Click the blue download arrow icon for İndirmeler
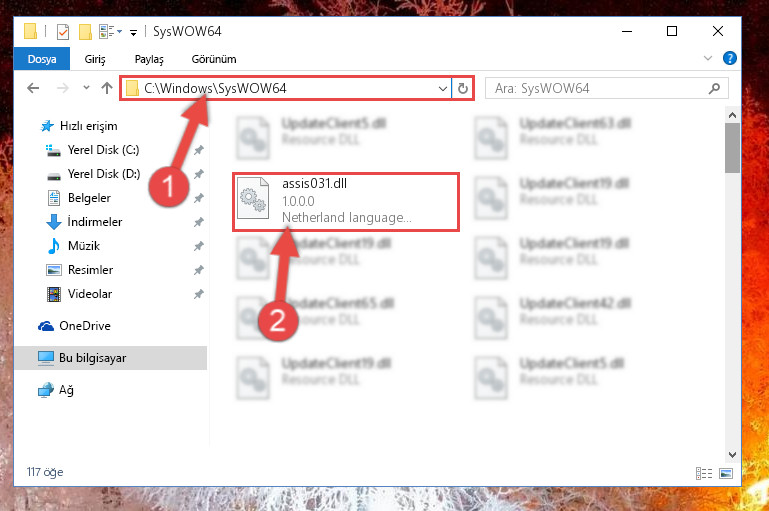The image size is (769, 511). (53, 222)
